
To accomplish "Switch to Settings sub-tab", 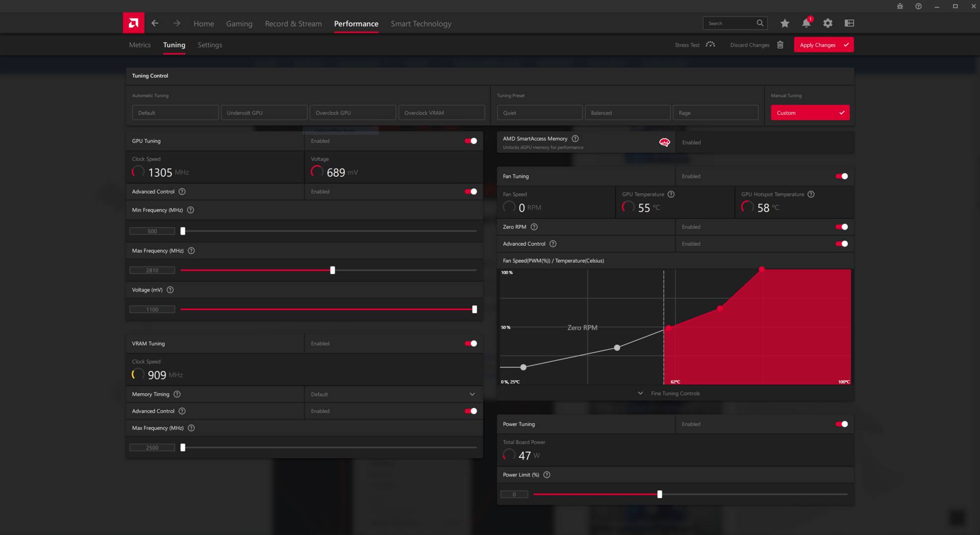I will coord(210,45).
